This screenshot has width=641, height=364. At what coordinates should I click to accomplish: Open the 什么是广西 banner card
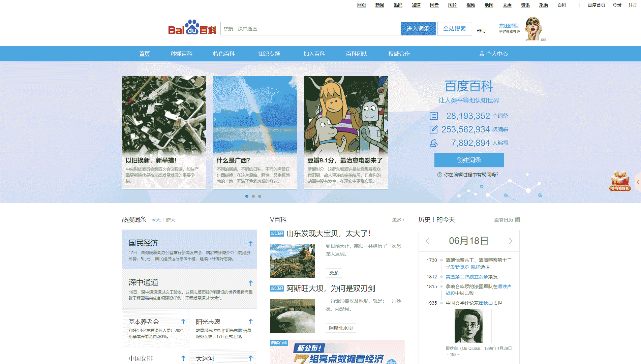[x=255, y=132]
